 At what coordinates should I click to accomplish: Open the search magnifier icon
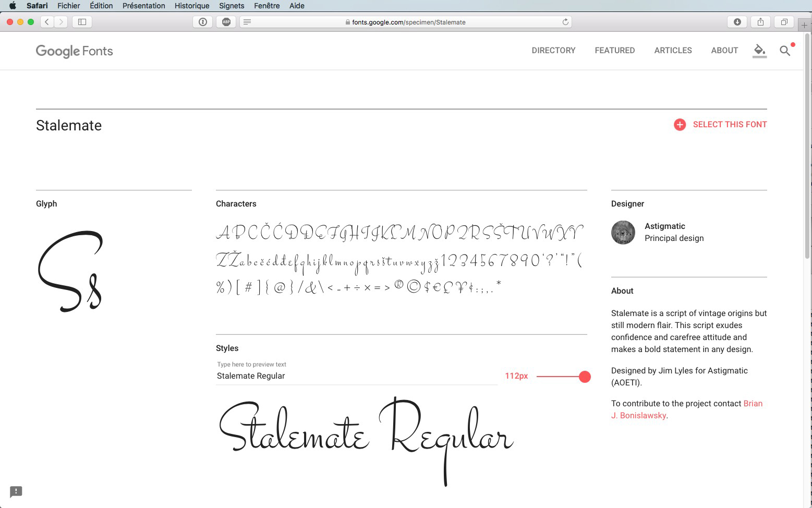click(785, 51)
